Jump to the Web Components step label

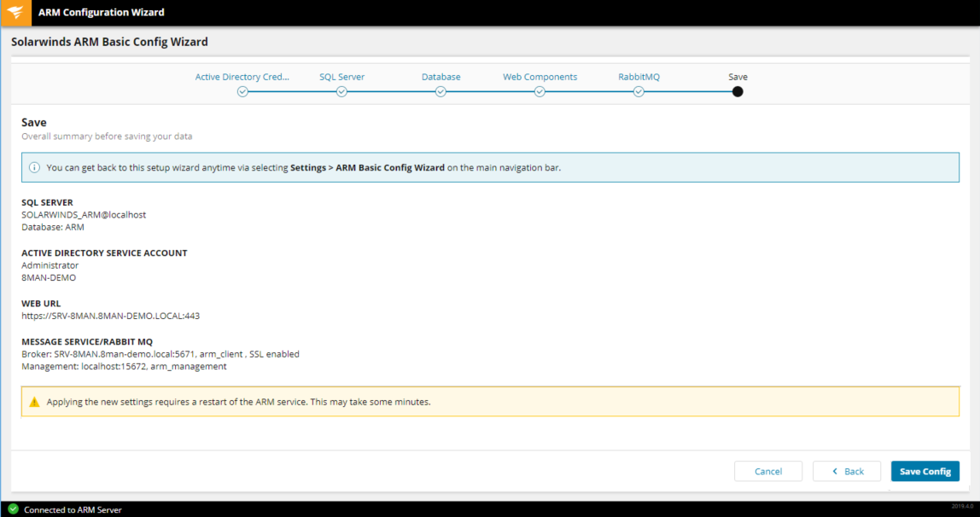(x=540, y=77)
